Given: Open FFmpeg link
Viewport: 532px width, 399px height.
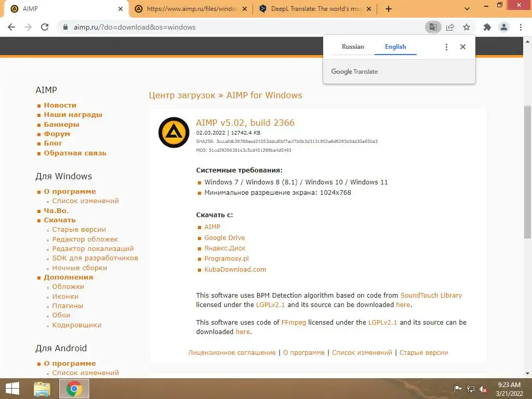Looking at the screenshot, I should pos(294,322).
